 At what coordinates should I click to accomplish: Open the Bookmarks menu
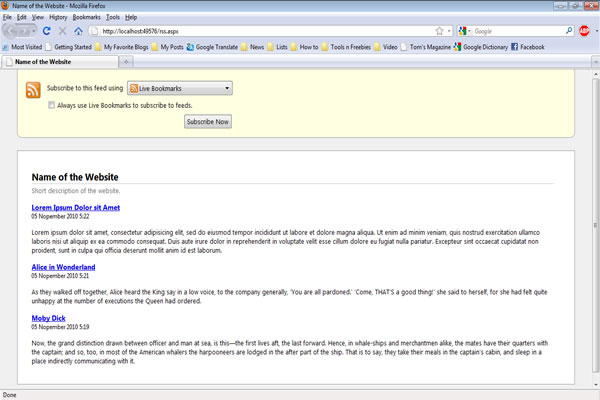point(86,17)
